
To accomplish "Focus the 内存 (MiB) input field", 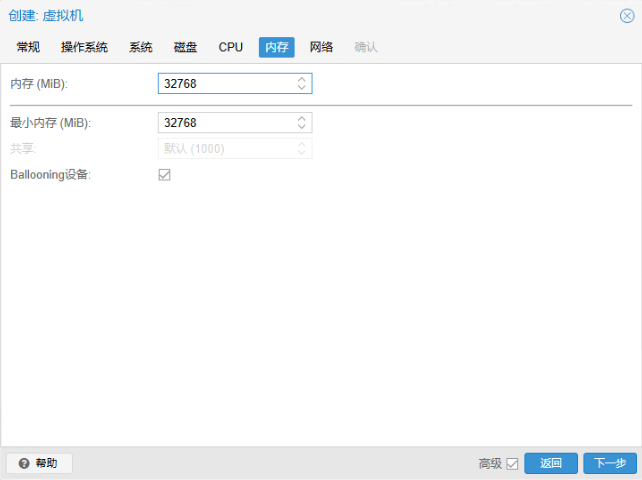I will tap(228, 84).
